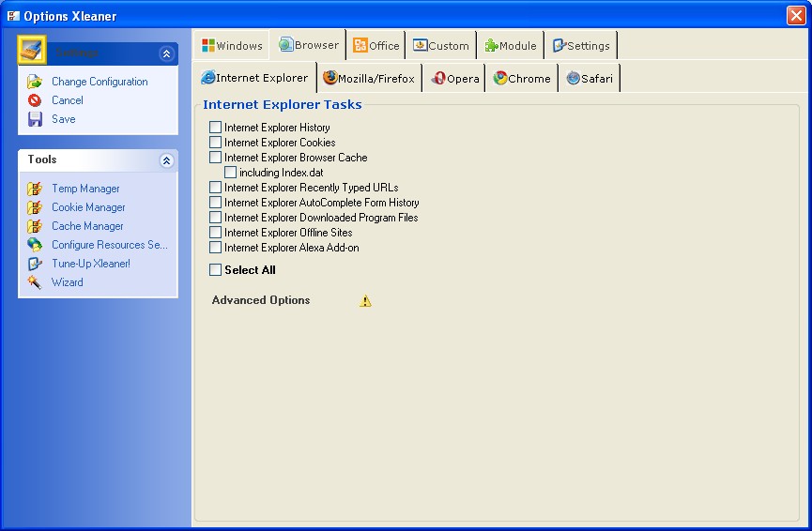This screenshot has width=812, height=531.
Task: Close the Options Xleaner window
Action: 796,16
